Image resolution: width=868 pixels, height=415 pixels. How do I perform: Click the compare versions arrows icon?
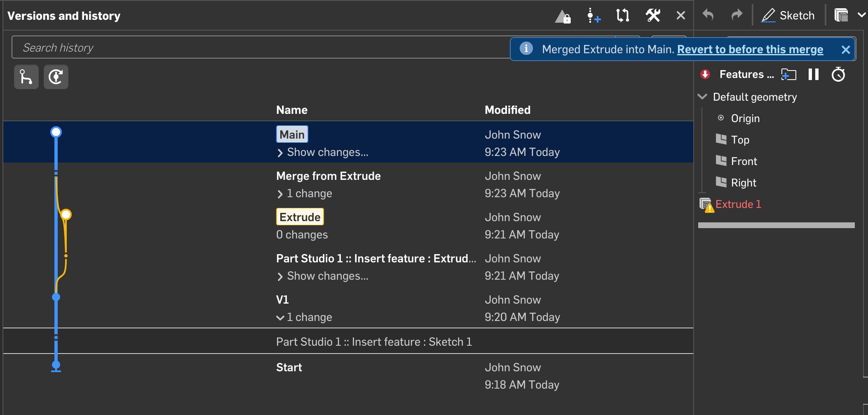tap(623, 16)
